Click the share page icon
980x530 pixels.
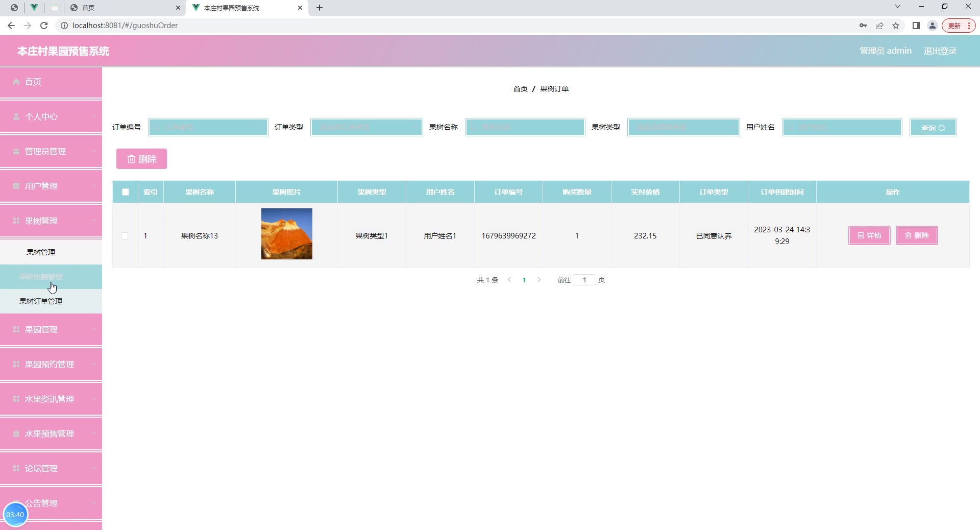click(879, 26)
